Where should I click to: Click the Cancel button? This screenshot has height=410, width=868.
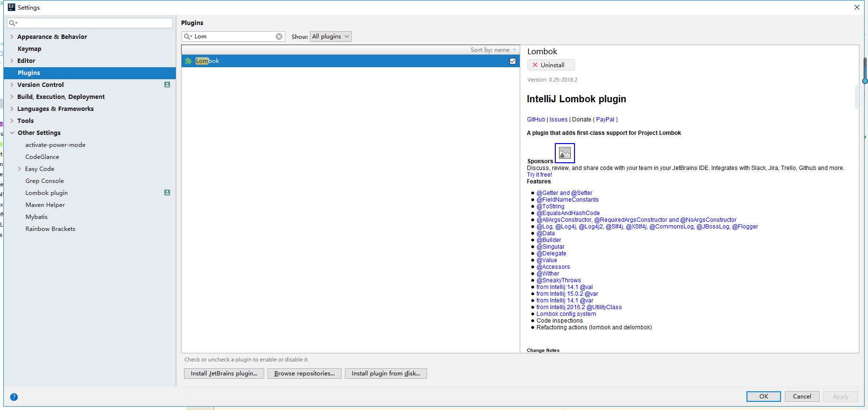(802, 397)
